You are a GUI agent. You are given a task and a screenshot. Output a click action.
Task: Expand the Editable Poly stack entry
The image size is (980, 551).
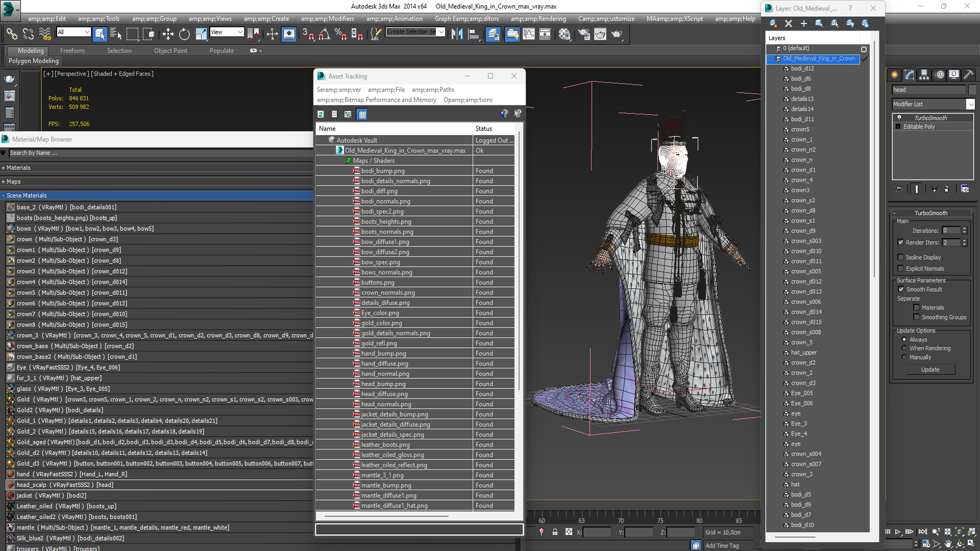898,127
